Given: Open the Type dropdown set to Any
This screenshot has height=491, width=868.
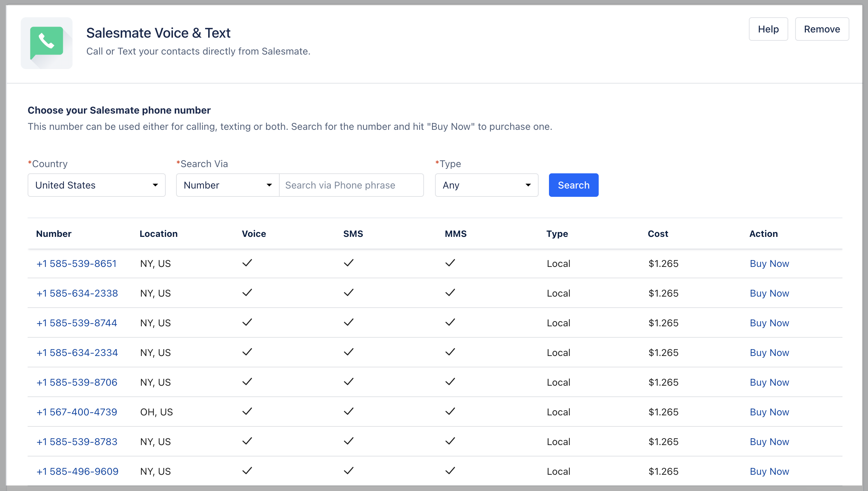Looking at the screenshot, I should [x=486, y=185].
